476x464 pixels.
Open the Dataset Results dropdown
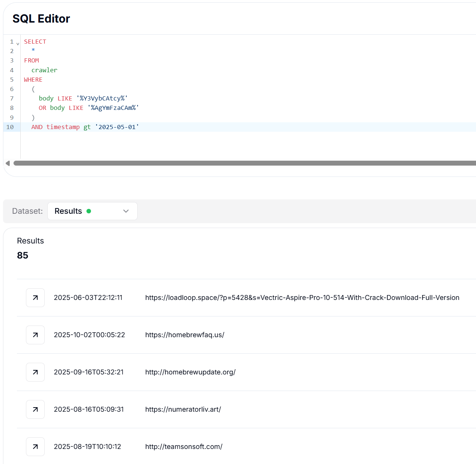[x=92, y=211]
